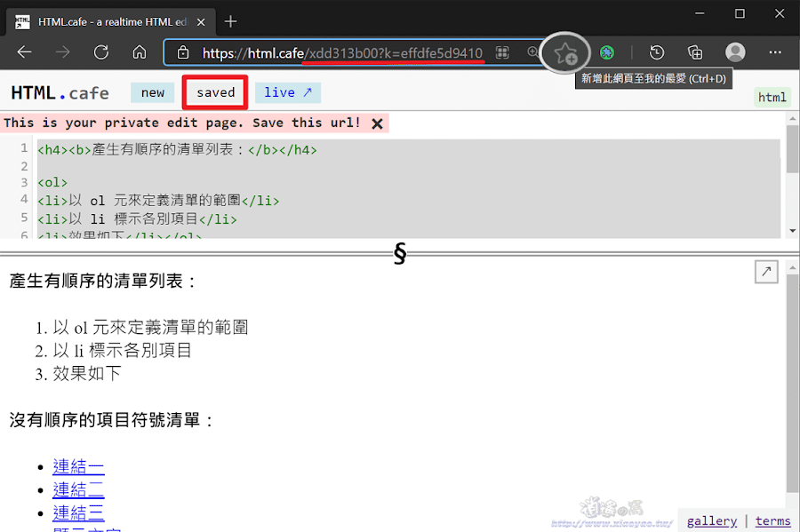The height and width of the screenshot is (532, 800).
Task: Open the browser home page
Action: click(140, 52)
